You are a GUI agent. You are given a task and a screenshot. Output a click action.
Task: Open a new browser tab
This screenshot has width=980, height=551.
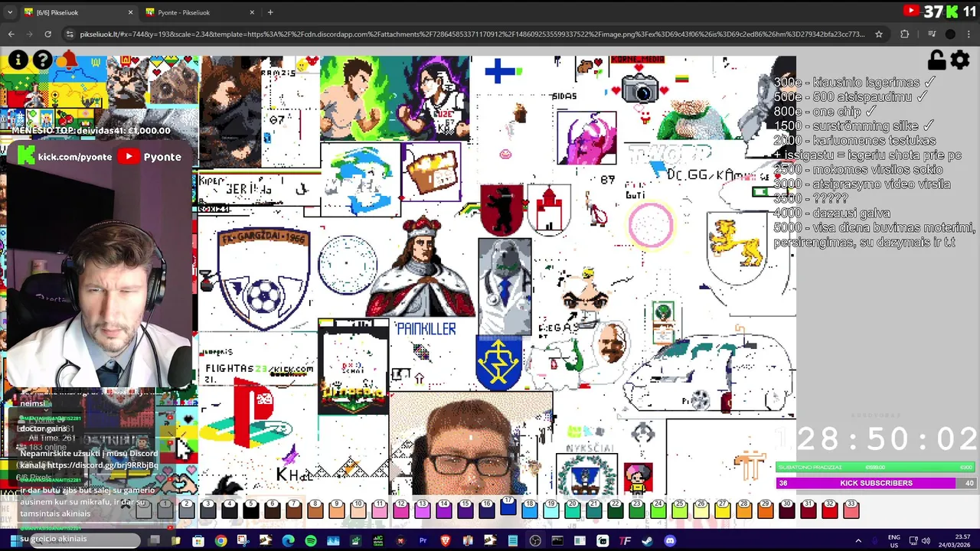pyautogui.click(x=270, y=12)
